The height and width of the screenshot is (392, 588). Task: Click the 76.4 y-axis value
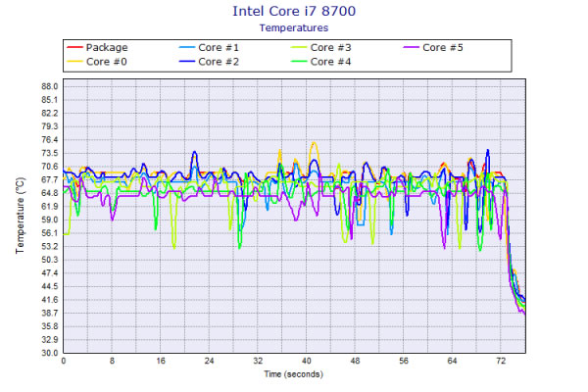50,140
